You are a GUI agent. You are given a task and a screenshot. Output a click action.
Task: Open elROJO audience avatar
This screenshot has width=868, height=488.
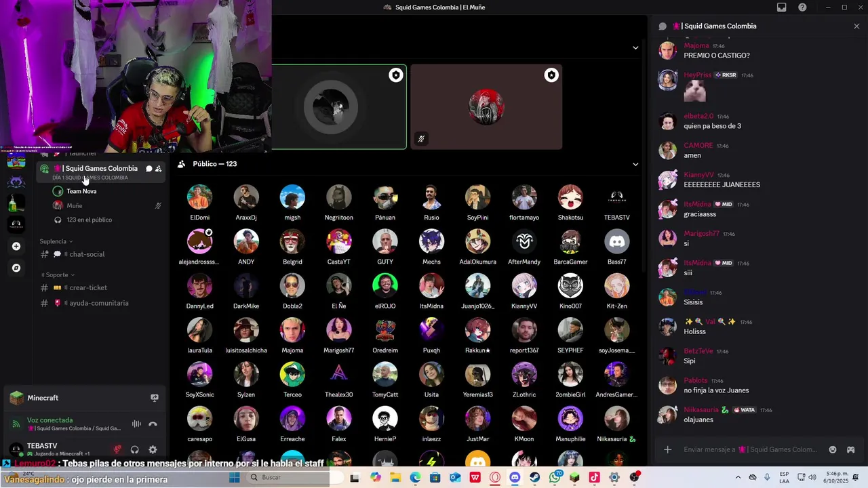(x=385, y=286)
